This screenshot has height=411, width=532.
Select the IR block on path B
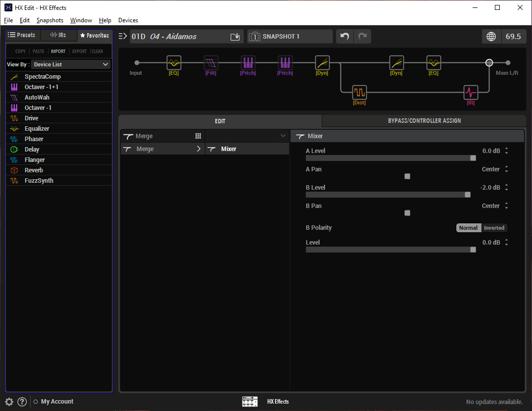click(x=471, y=92)
